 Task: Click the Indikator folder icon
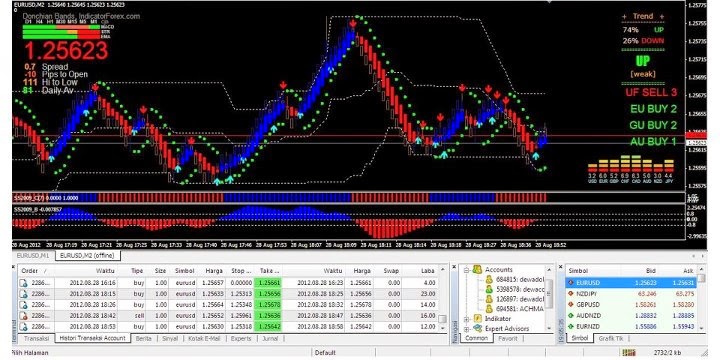click(x=478, y=319)
